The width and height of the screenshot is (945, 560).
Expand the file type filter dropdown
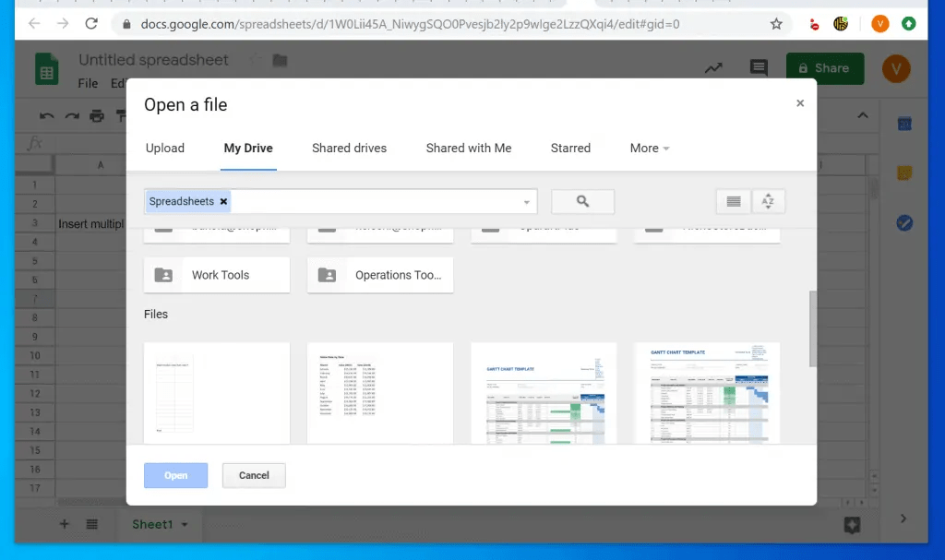526,201
